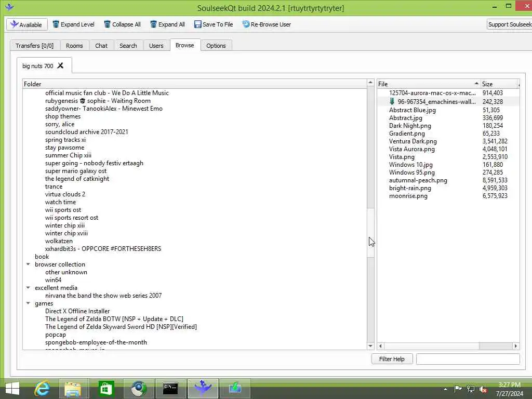Select the popcap folder

tap(55, 335)
